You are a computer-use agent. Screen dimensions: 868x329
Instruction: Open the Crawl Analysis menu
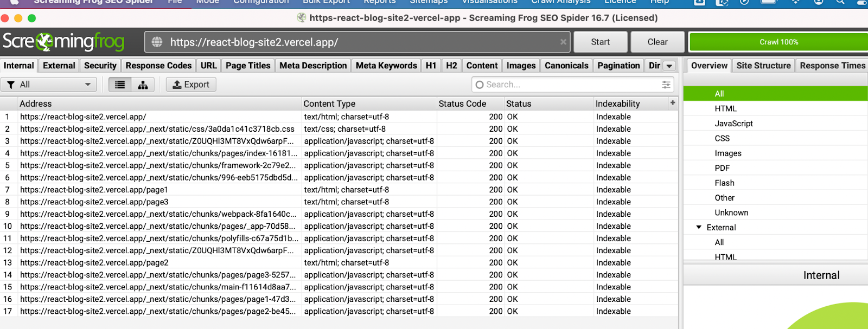click(561, 2)
